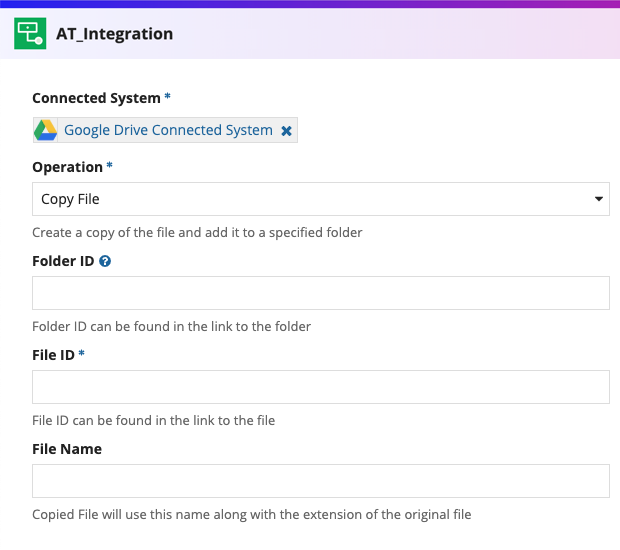Click the 'Operation' field label
The height and width of the screenshot is (550, 620).
(67, 167)
